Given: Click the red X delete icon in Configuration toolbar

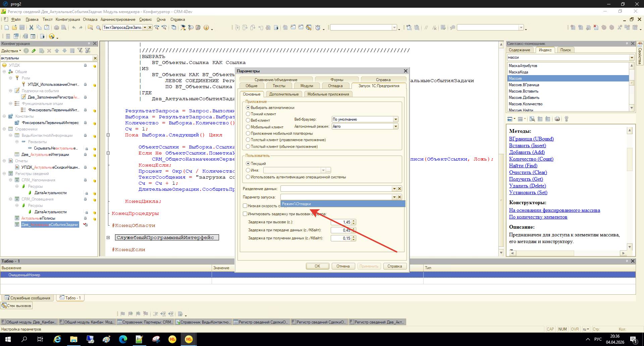Looking at the screenshot, I should click(x=49, y=51).
